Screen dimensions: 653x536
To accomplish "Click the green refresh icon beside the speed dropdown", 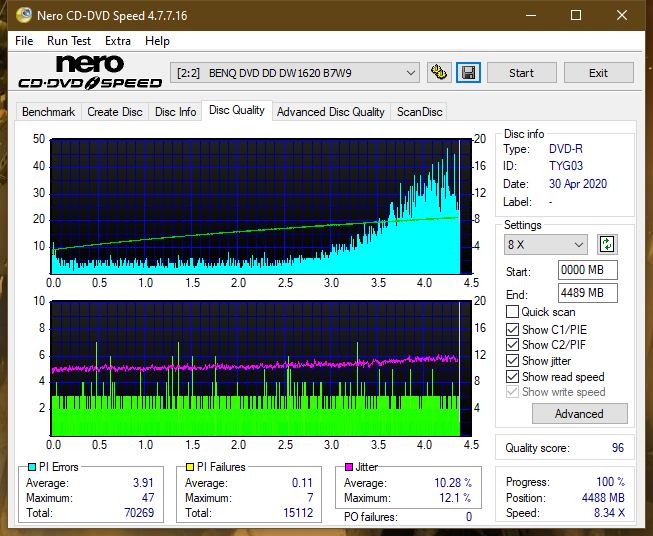I will click(x=607, y=244).
